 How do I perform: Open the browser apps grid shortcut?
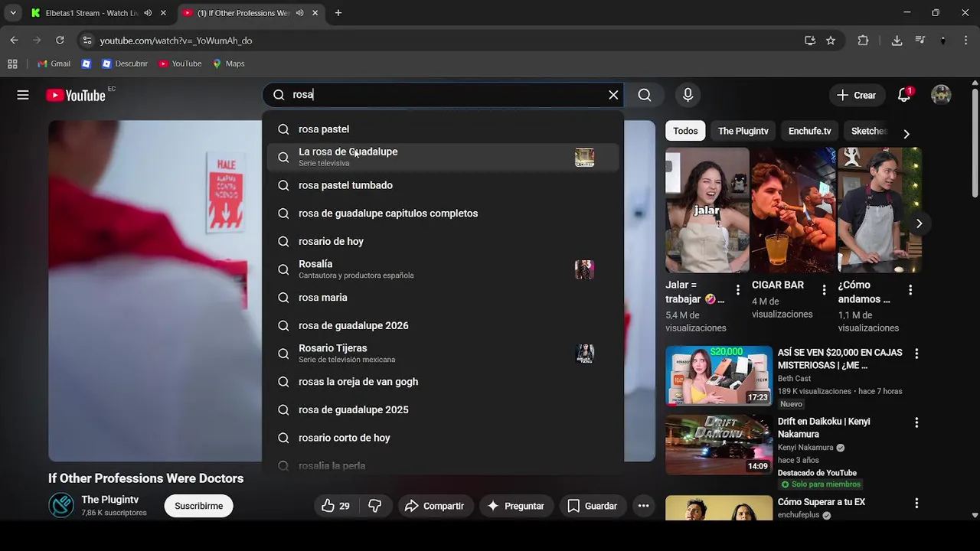12,64
